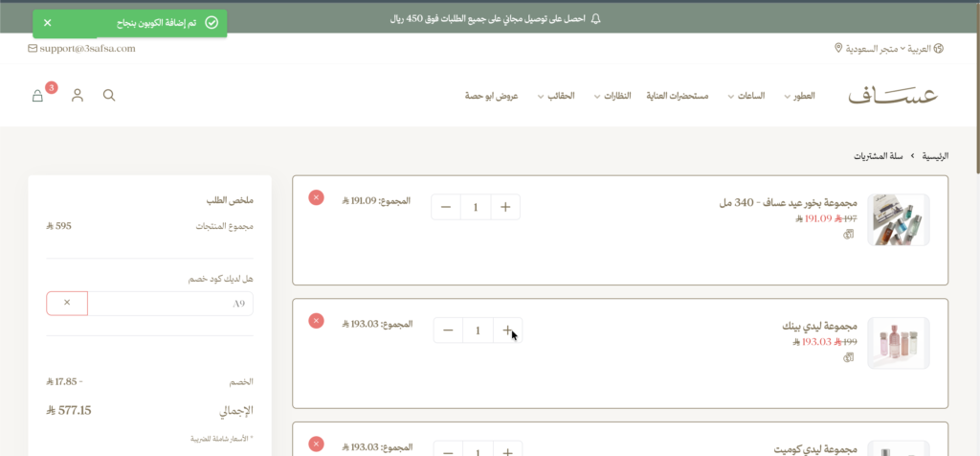Click the discount value 17.85
Image resolution: width=980 pixels, height=456 pixels.
tap(64, 381)
